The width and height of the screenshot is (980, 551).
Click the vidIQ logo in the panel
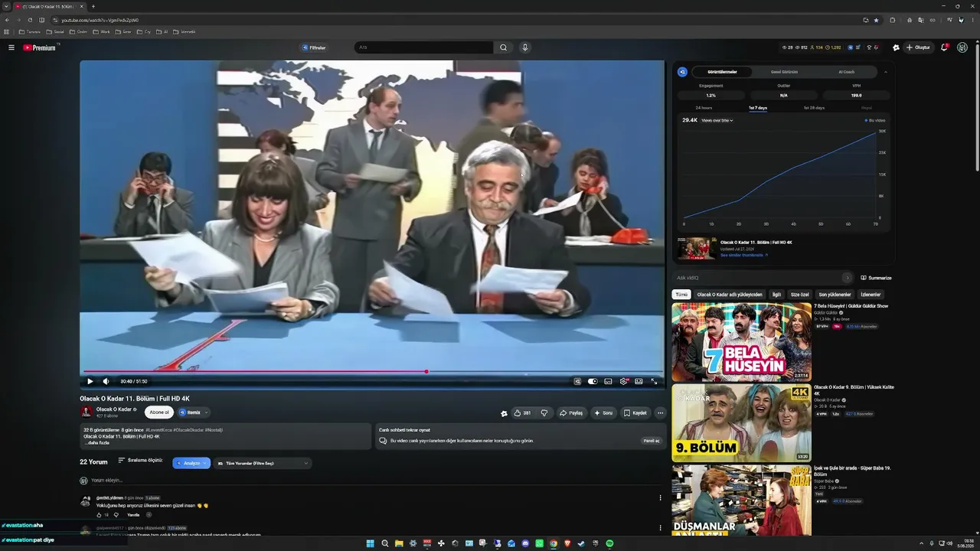pos(683,72)
